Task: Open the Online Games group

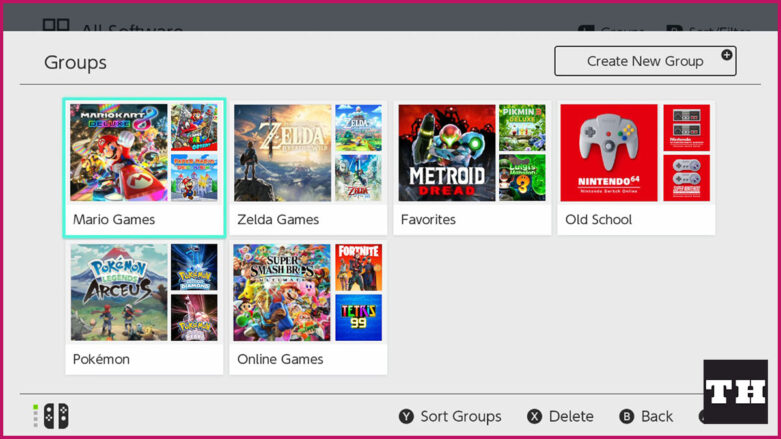Action: tap(308, 307)
